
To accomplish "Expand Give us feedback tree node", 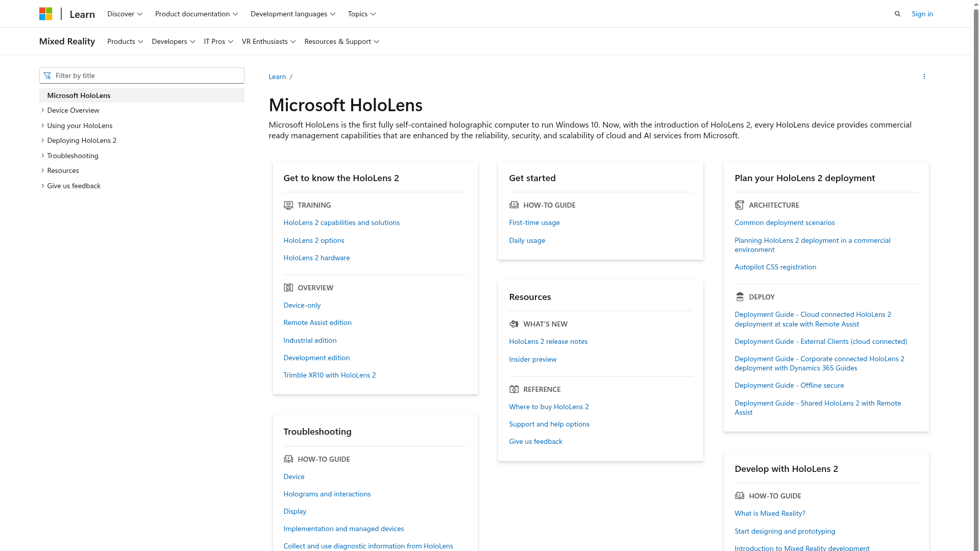I will coord(43,186).
